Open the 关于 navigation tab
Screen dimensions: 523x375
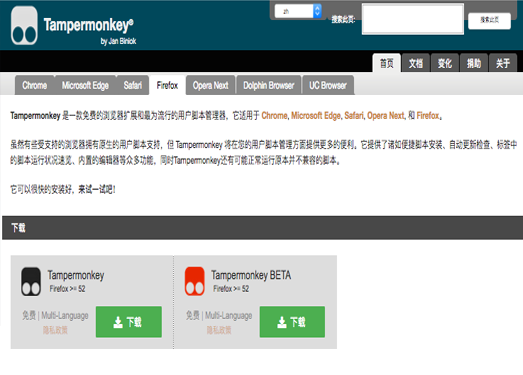coord(503,63)
